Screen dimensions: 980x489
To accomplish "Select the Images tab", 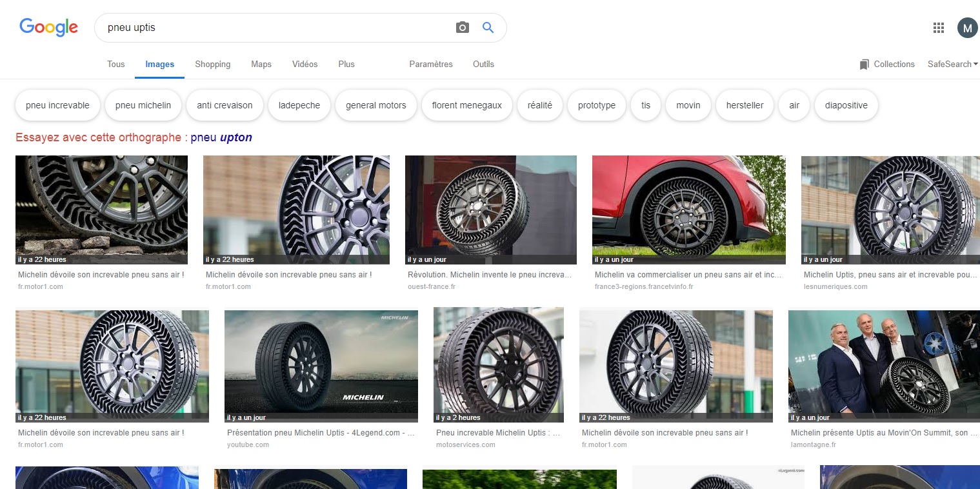I will point(160,64).
